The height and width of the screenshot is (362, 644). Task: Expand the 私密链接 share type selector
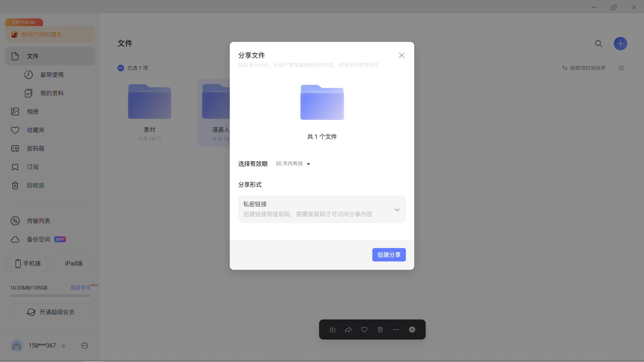tap(397, 209)
